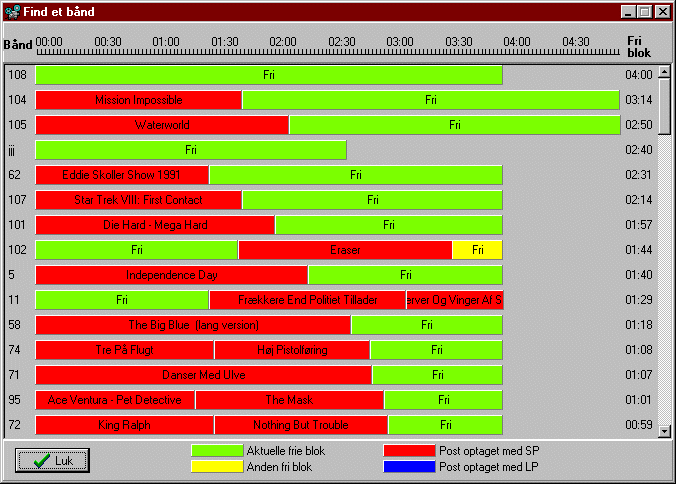Click the Ace Ventura - Pet Detective block

click(x=115, y=400)
